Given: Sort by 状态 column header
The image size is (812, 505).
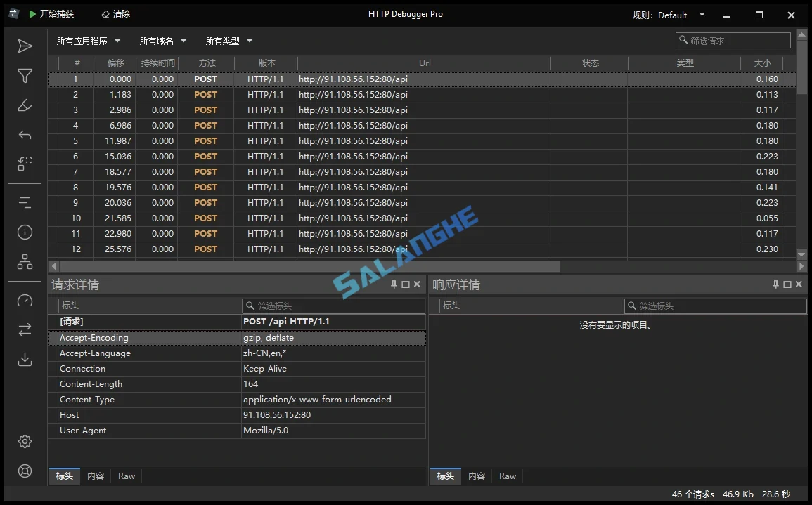Looking at the screenshot, I should pyautogui.click(x=590, y=63).
